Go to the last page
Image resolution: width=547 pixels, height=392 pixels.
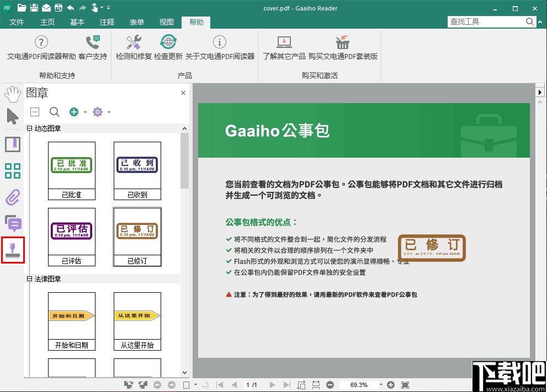click(x=287, y=385)
